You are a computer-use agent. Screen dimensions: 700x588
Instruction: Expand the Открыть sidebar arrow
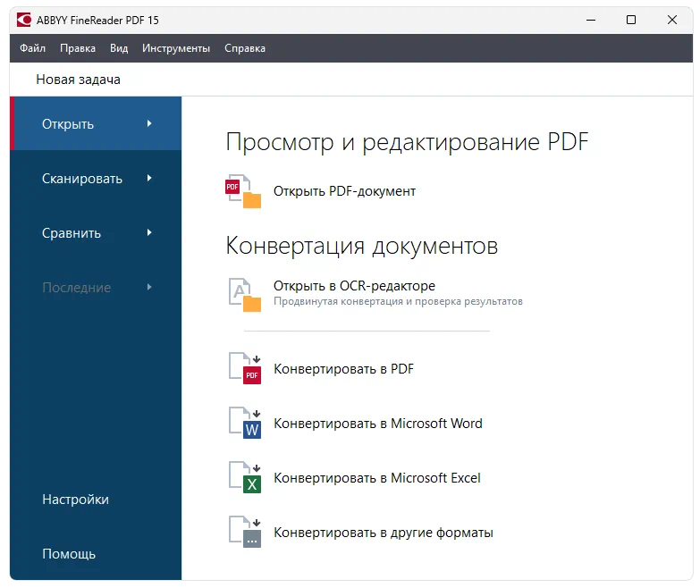(149, 124)
